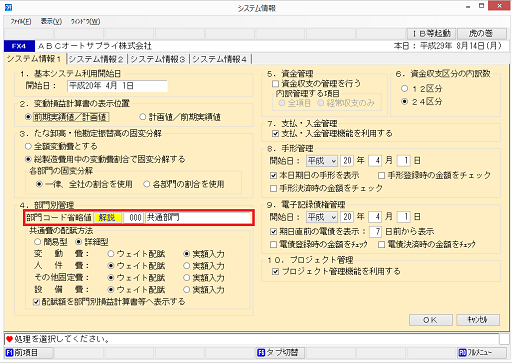The image size is (512, 363).
Task: Select 各部門の割合を使用 radio
Action: click(184, 184)
